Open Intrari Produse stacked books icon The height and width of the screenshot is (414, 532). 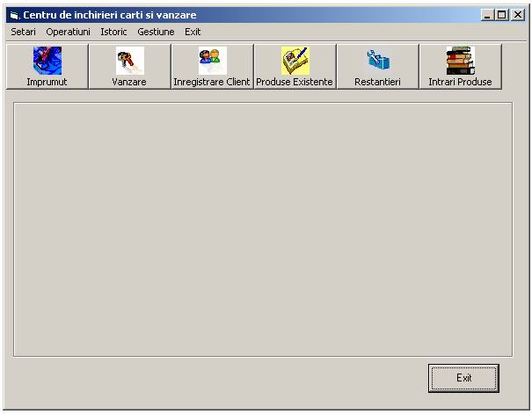tap(460, 61)
